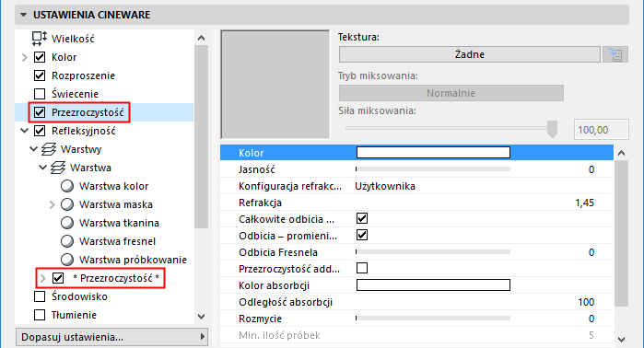The width and height of the screenshot is (644, 348).
Task: Select the Wielkość tree item
Action: pos(73,39)
